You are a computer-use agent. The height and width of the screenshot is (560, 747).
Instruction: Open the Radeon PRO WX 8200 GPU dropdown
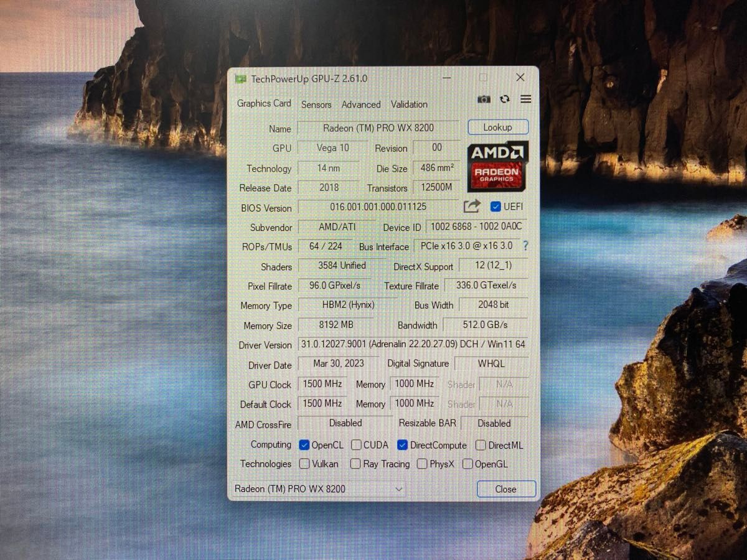pyautogui.click(x=318, y=489)
